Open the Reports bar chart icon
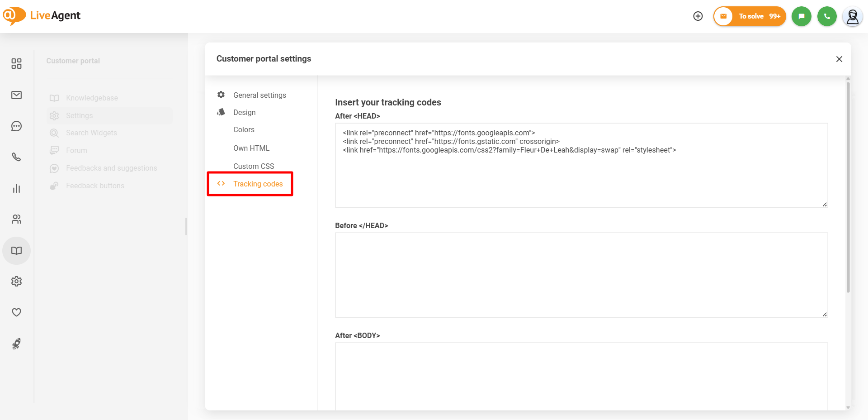This screenshot has width=868, height=420. click(16, 188)
